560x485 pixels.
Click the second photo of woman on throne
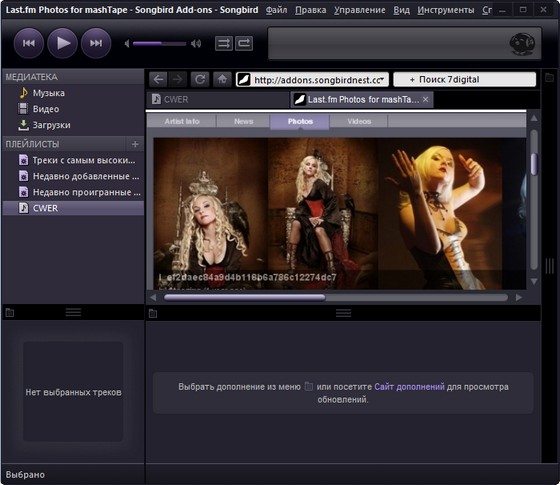(x=322, y=213)
